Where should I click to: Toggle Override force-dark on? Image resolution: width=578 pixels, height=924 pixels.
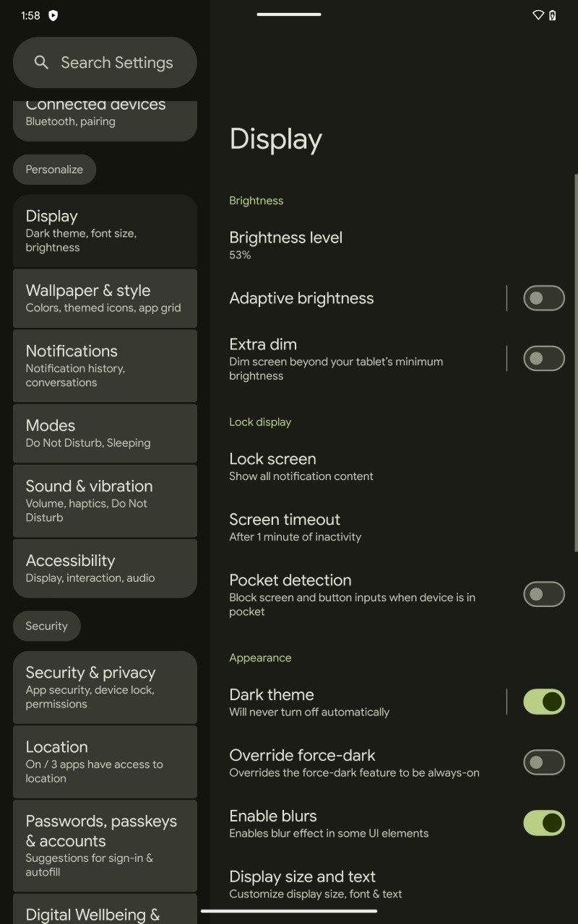click(543, 762)
